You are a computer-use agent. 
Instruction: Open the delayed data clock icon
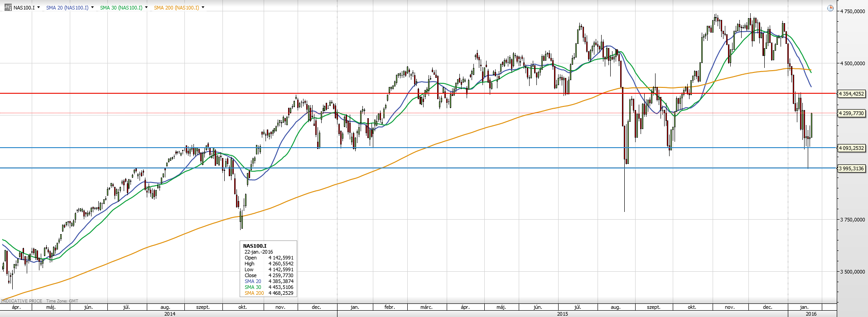[830, 8]
